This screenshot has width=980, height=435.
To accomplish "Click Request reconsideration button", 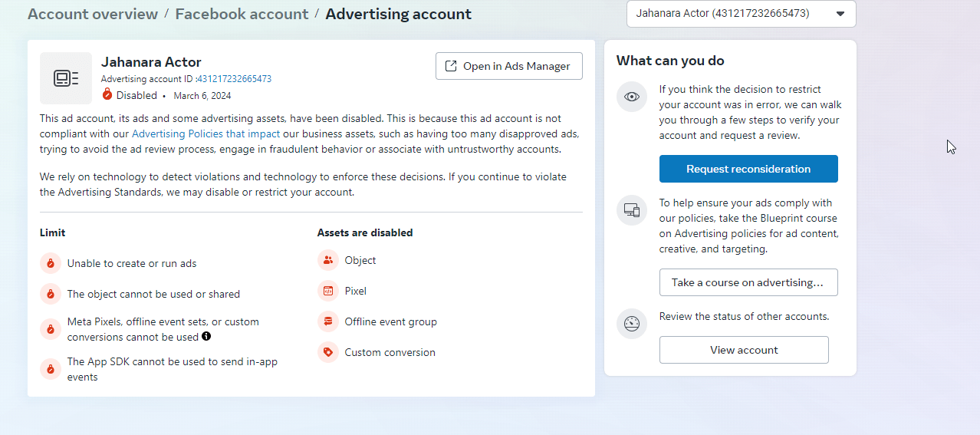I will click(748, 169).
